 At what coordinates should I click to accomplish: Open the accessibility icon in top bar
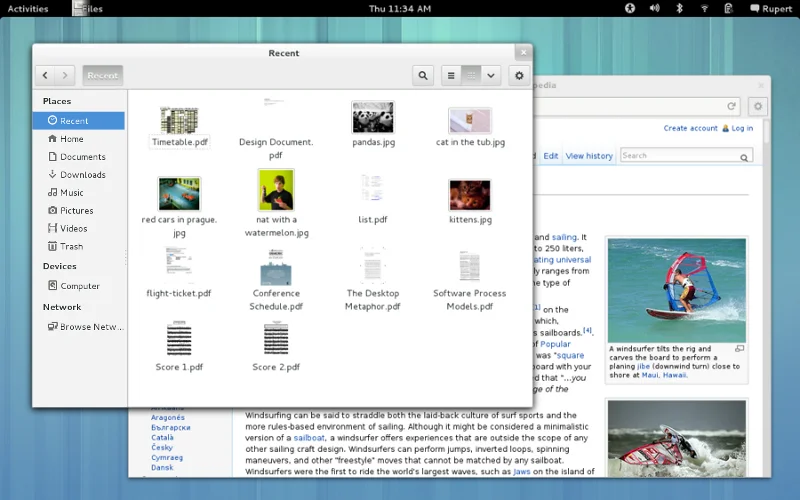[630, 8]
